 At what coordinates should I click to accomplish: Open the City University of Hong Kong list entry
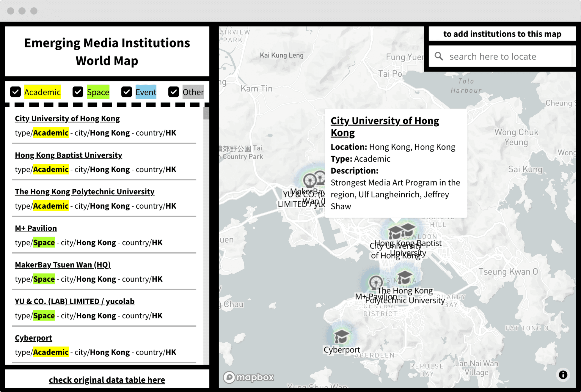pos(67,119)
